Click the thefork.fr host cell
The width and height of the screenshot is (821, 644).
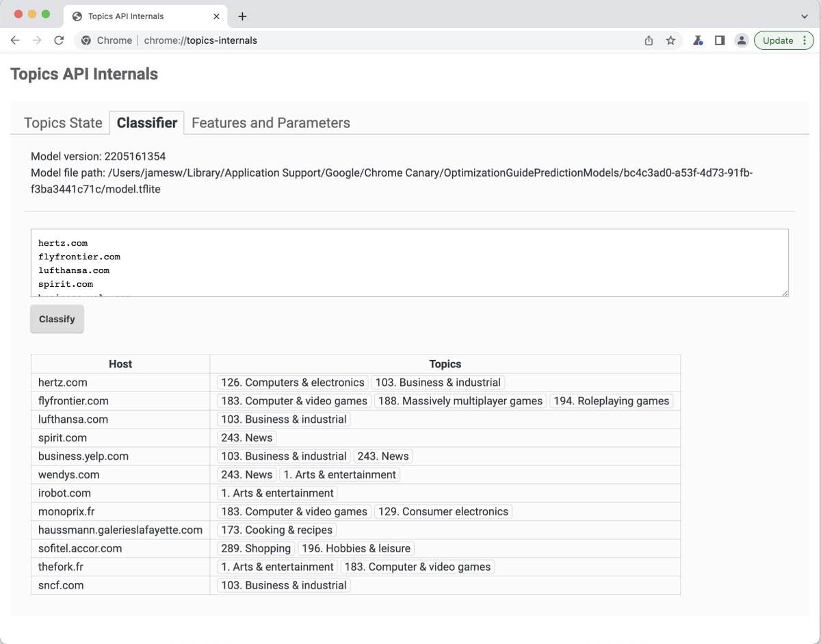pyautogui.click(x=120, y=567)
